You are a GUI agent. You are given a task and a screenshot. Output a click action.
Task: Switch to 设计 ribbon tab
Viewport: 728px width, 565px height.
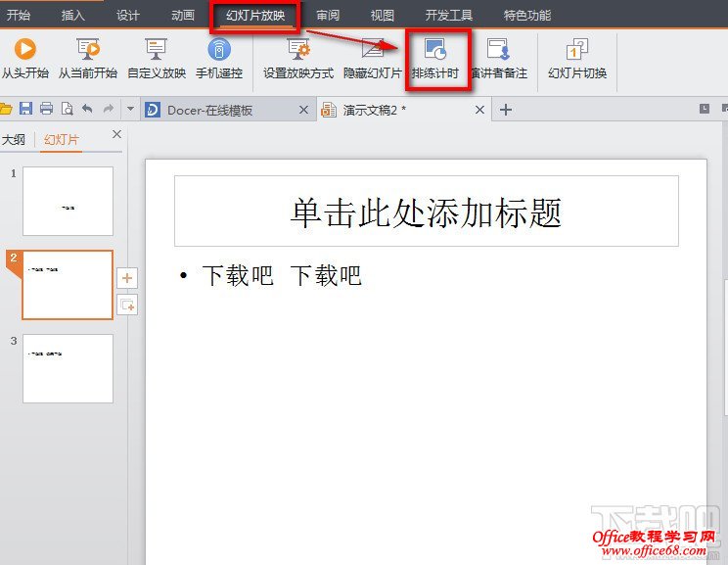[x=127, y=15]
